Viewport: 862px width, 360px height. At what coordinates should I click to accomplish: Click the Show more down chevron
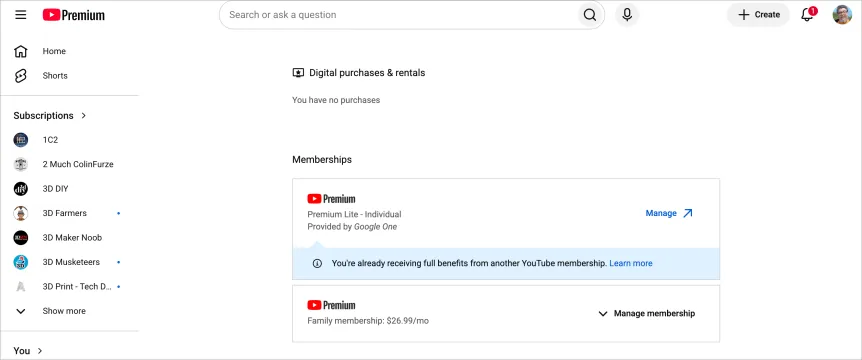(x=20, y=311)
